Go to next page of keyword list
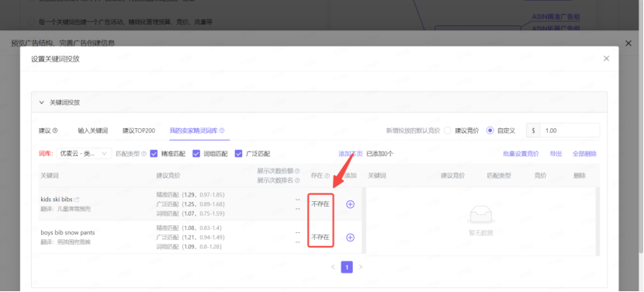Viewport: 644px width, 292px height. point(361,267)
